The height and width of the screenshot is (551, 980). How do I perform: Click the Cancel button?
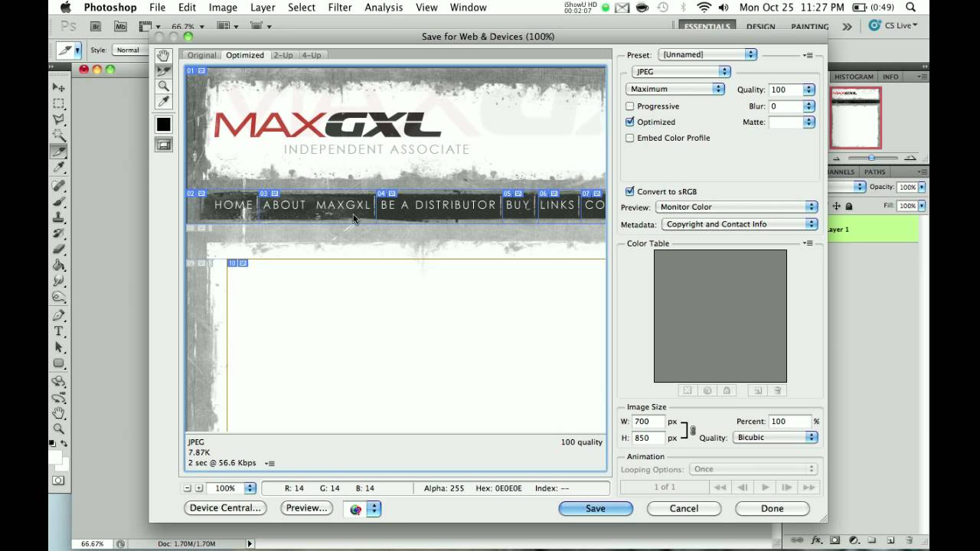pyautogui.click(x=684, y=508)
